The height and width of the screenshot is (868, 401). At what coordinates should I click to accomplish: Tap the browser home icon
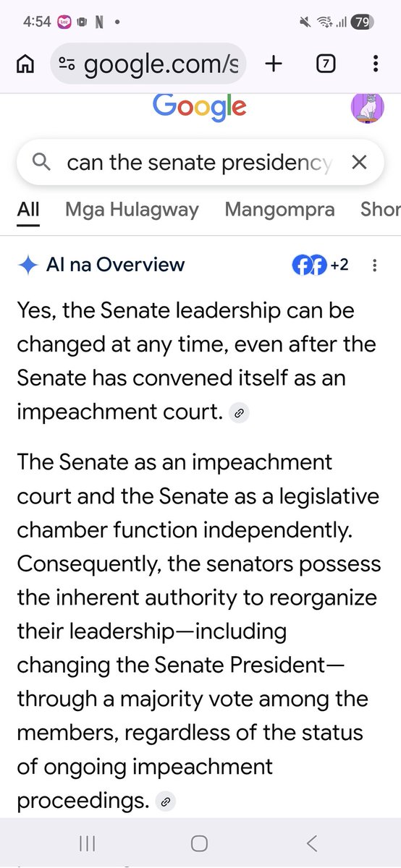pos(25,64)
